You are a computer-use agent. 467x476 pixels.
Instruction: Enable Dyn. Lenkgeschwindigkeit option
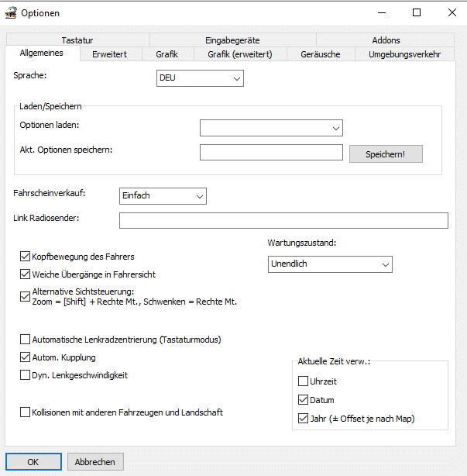(x=26, y=375)
